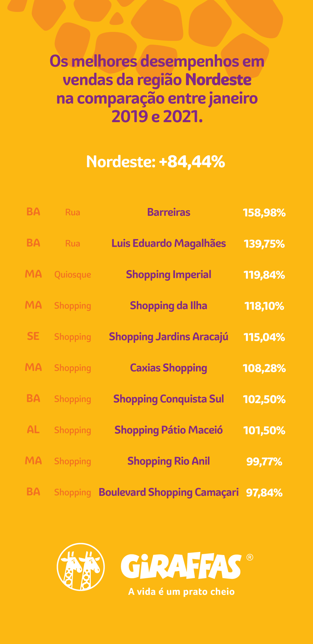
Task: Select Boulevard Shopping Camaçari text
Action: pos(169,492)
